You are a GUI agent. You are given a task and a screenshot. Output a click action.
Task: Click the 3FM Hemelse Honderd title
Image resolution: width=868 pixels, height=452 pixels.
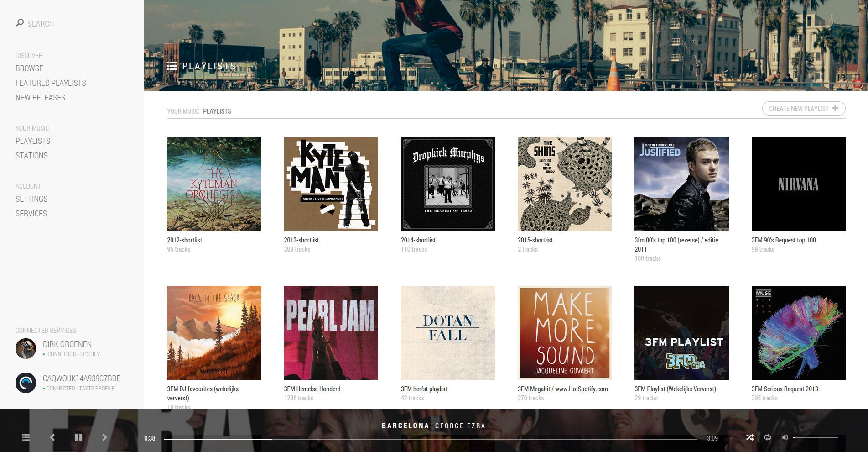(x=312, y=389)
